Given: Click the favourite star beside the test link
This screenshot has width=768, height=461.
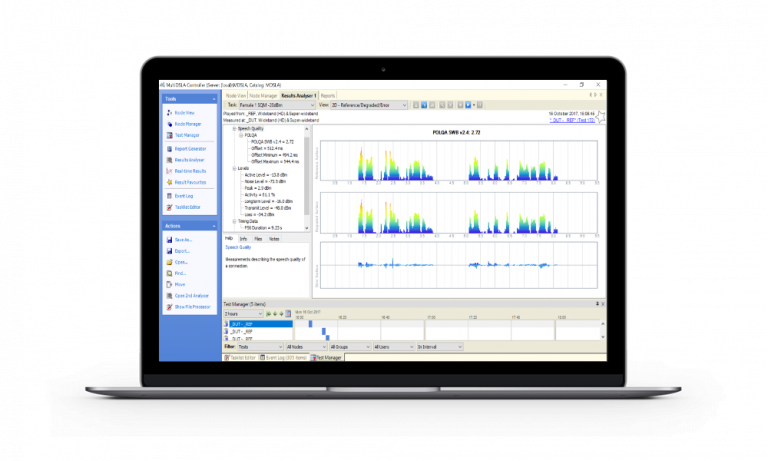Looking at the screenshot, I should point(600,117).
